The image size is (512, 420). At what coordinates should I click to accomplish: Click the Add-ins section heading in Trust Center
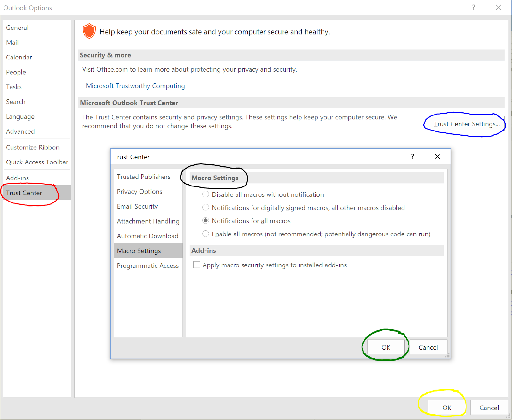click(204, 250)
